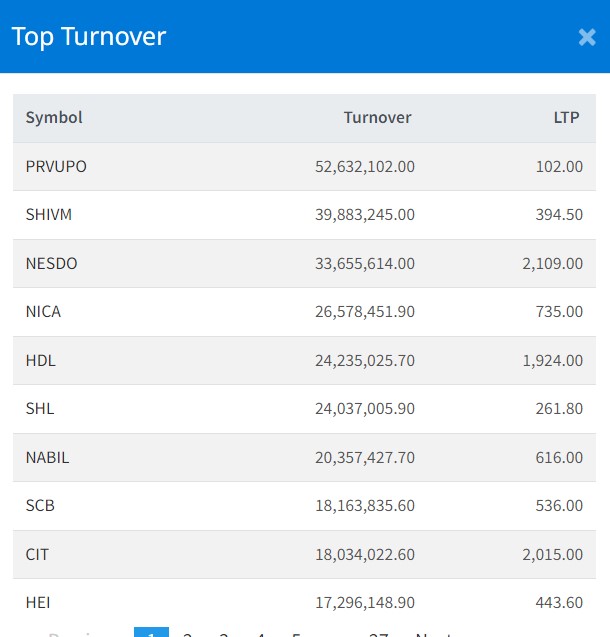Select the NESDO symbol

coord(52,263)
